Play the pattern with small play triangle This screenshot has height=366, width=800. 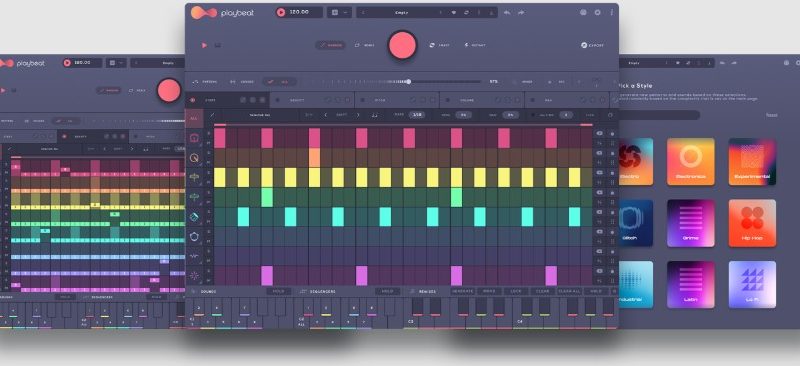click(204, 45)
